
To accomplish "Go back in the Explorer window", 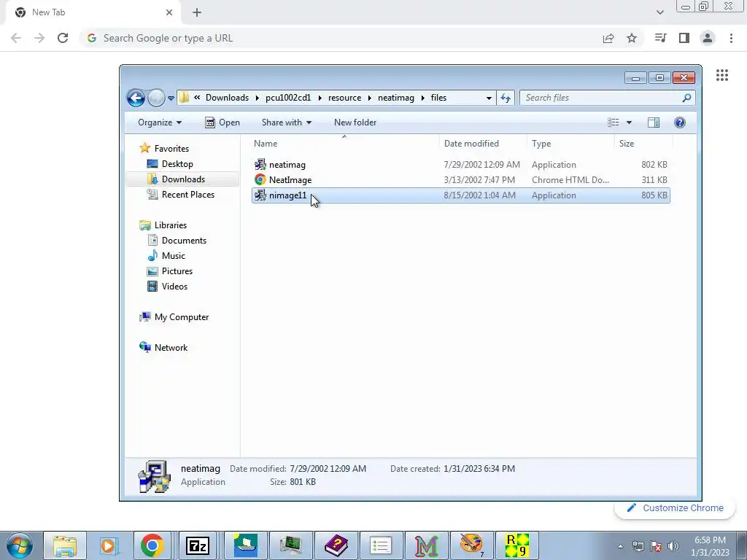I will 136,98.
